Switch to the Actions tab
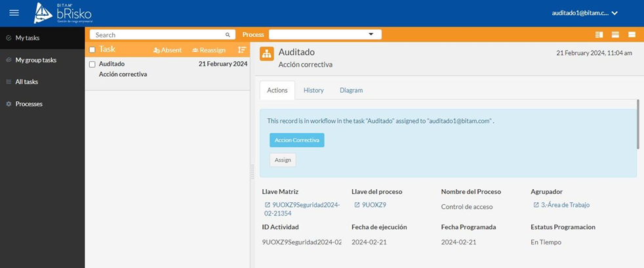This screenshot has width=644, height=268. tap(277, 90)
